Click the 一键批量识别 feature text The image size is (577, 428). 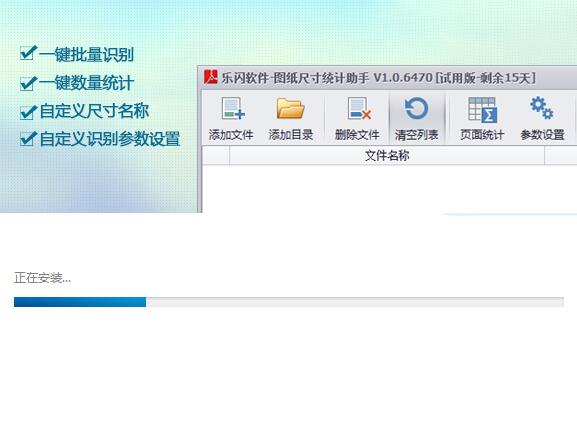(86, 54)
